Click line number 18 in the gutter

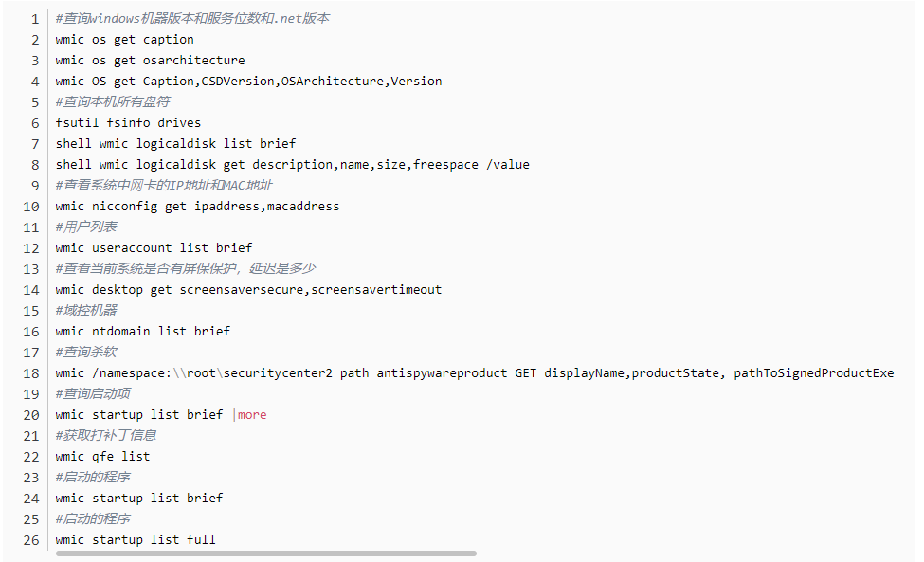[31, 373]
